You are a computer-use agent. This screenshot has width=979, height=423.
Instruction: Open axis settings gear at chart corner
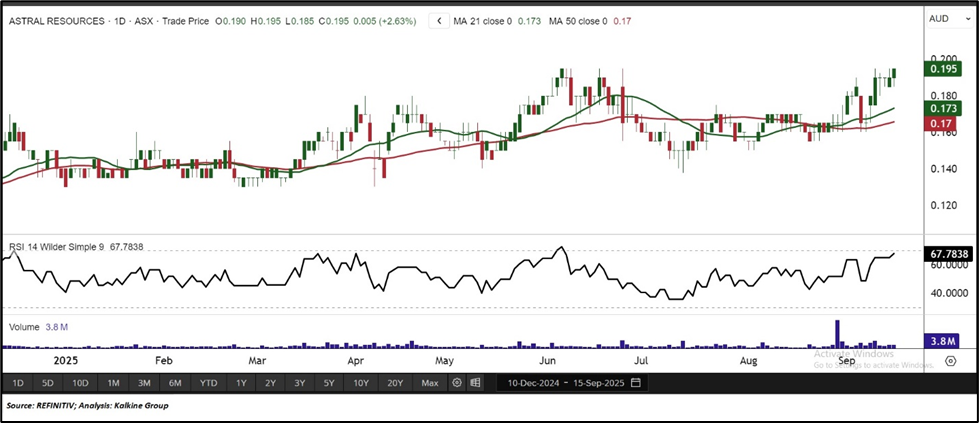951,361
